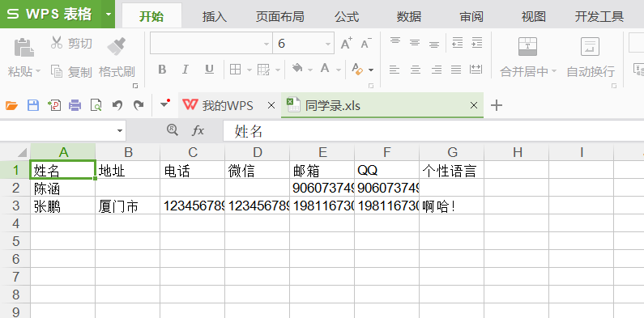
Task: Undo the last action
Action: pos(117,106)
